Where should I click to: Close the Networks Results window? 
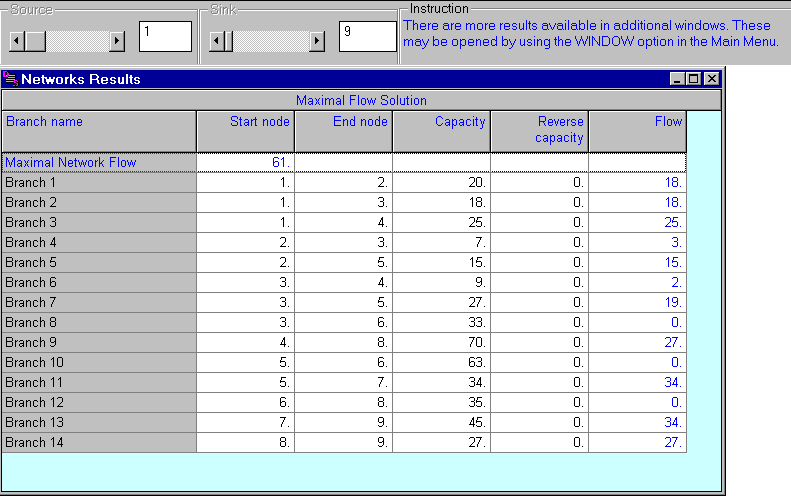[711, 79]
